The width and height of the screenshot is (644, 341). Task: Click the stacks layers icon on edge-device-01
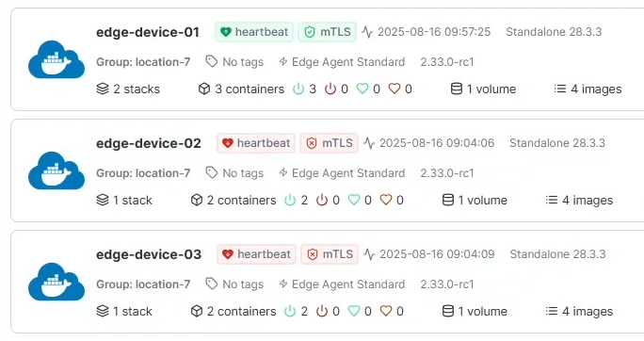tap(103, 89)
